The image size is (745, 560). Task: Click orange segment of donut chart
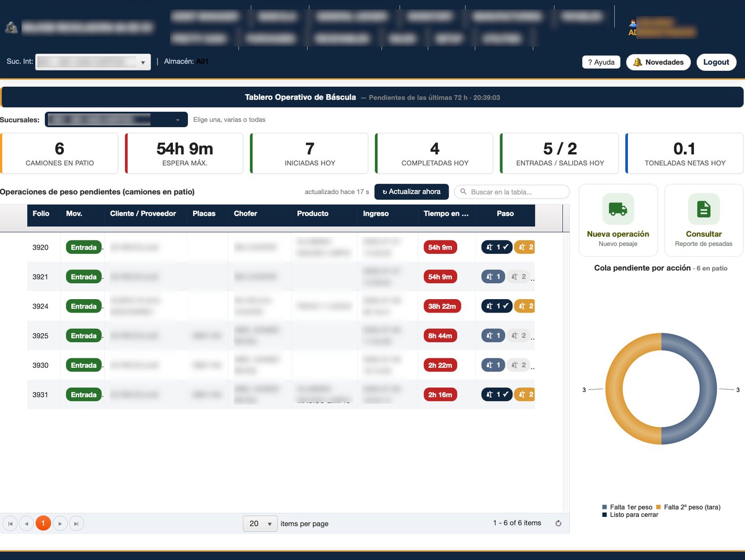click(x=614, y=389)
